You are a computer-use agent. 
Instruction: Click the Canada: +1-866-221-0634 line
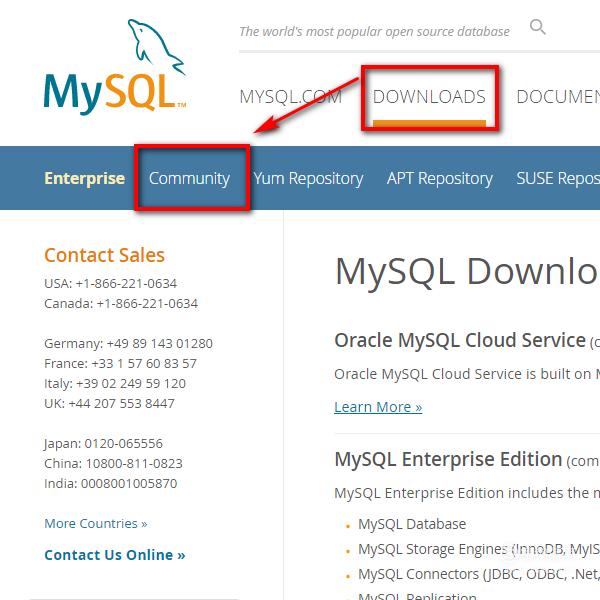coord(121,303)
